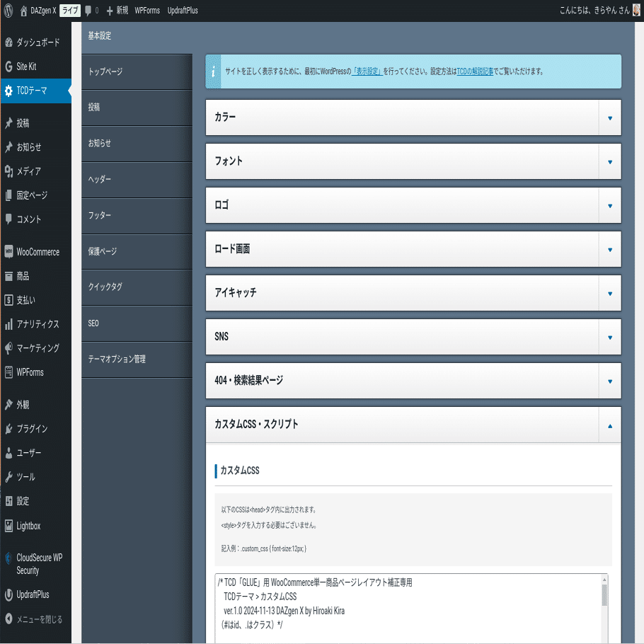Screen dimensions: 644x644
Task: Click the Pages icon beside 固定ページ
Action: (8, 195)
